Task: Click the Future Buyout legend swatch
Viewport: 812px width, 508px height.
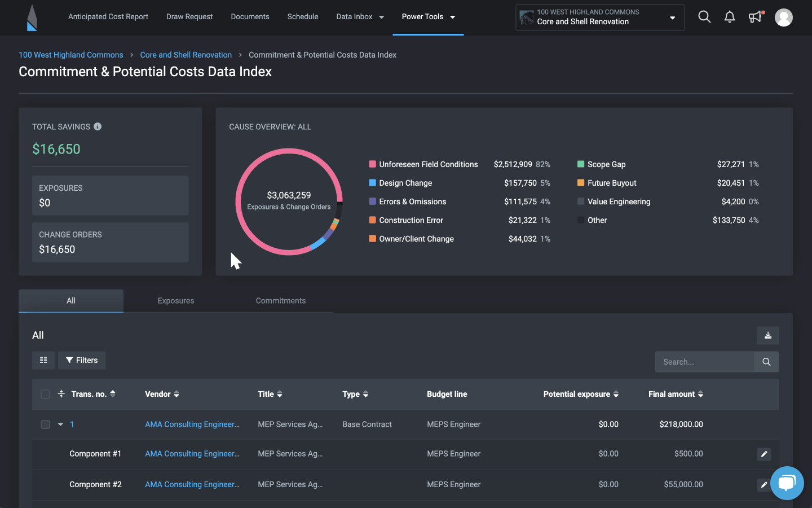Action: [581, 183]
